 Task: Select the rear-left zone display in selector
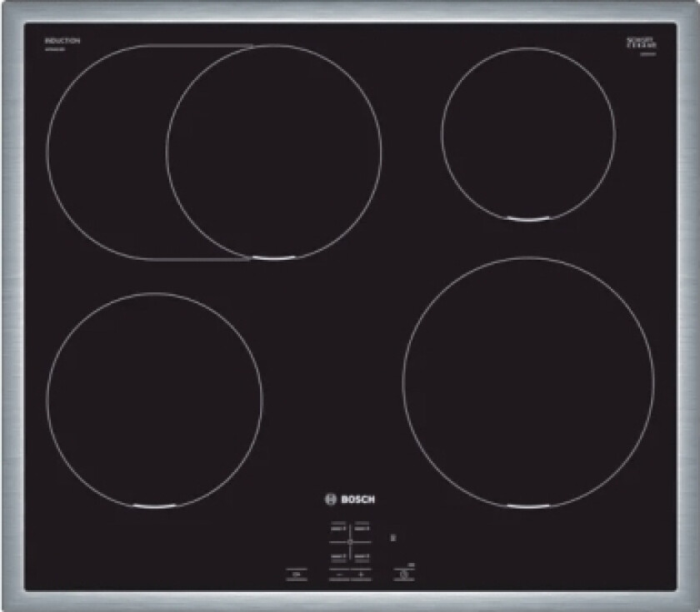point(338,527)
